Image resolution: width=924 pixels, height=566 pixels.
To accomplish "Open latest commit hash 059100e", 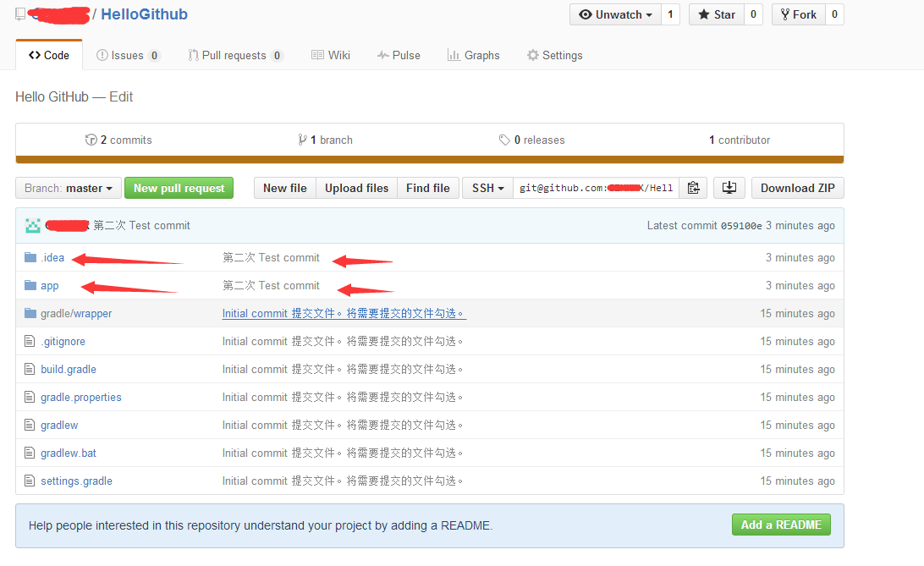I will (742, 226).
